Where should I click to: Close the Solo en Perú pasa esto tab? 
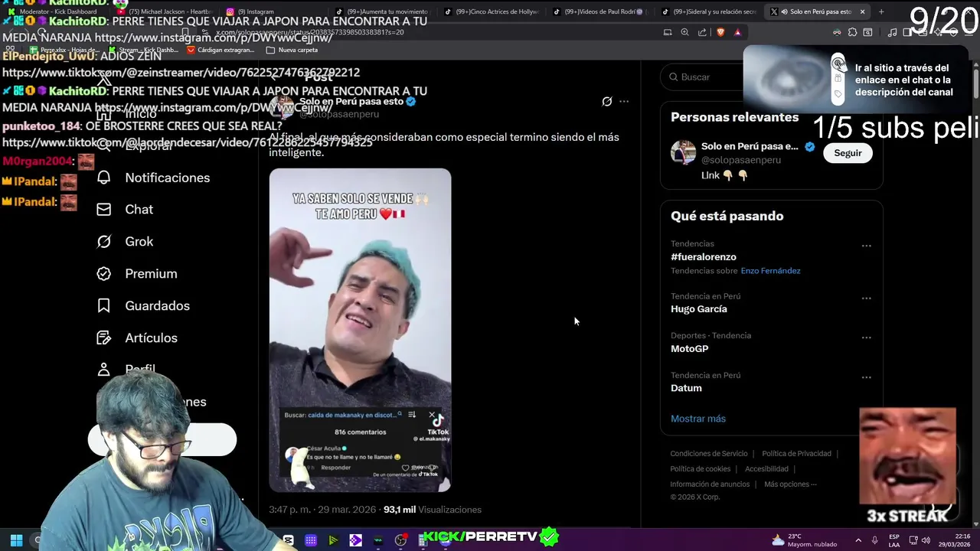pyautogui.click(x=862, y=11)
